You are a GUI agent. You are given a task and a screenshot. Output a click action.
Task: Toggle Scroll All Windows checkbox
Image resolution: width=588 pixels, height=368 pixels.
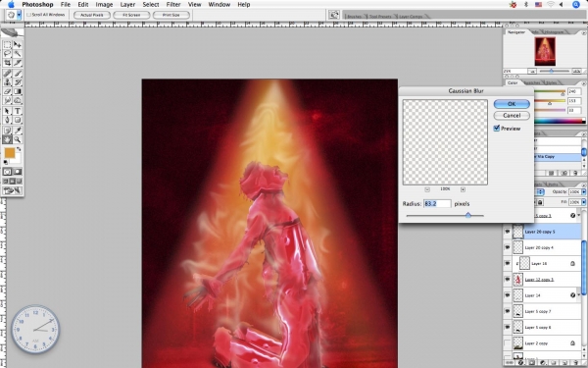point(28,15)
